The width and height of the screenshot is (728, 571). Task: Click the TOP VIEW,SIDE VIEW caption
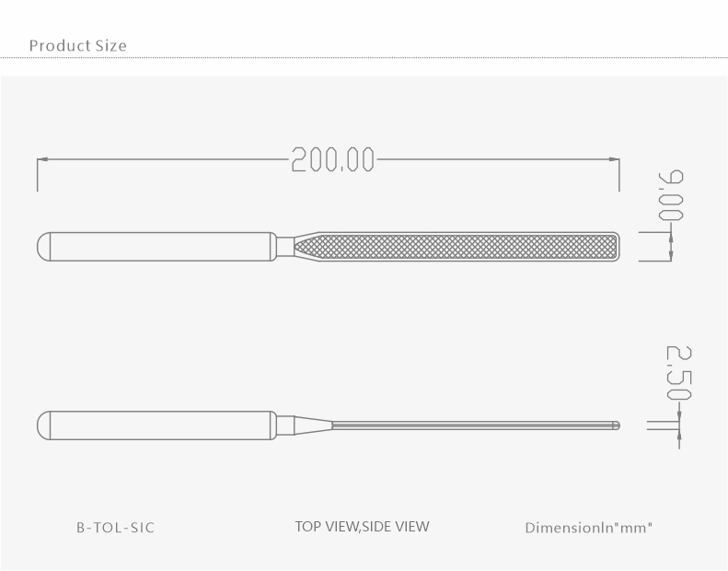pos(362,527)
